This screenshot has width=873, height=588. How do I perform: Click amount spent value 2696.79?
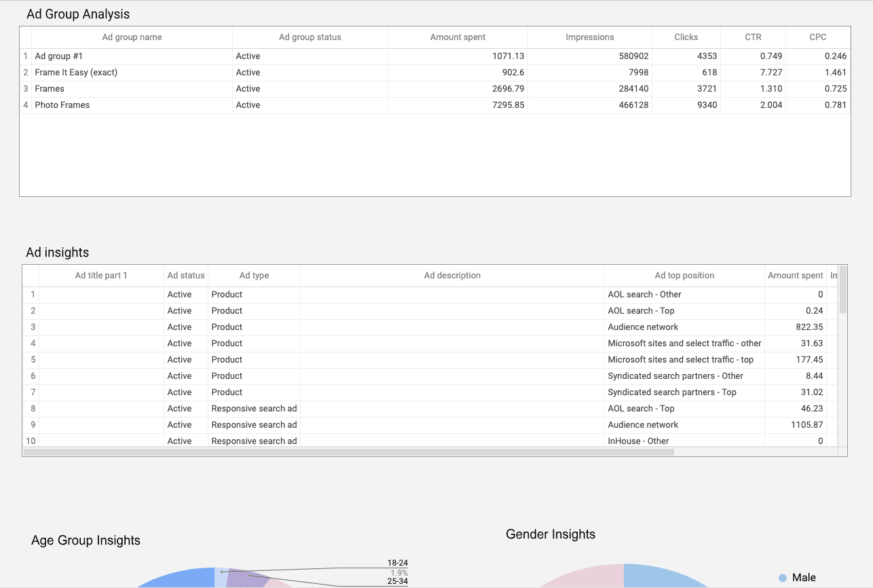(x=508, y=89)
